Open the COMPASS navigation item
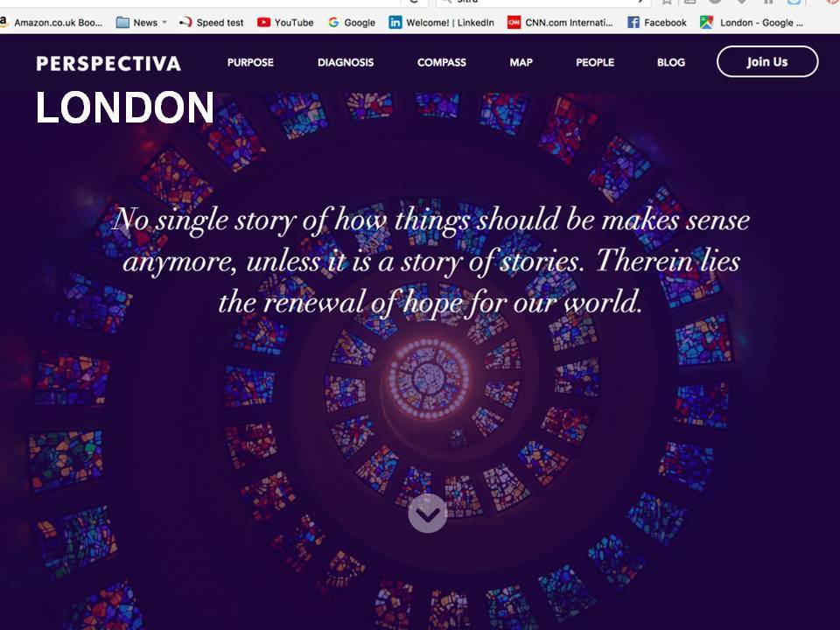 (441, 62)
